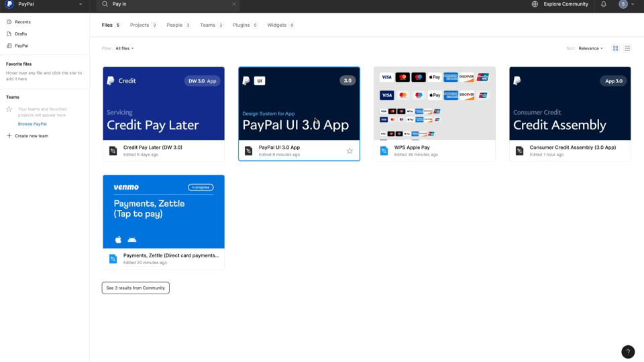Click the blue file icon beside Payments, Zettle
This screenshot has height=362, width=644.
pyautogui.click(x=113, y=259)
